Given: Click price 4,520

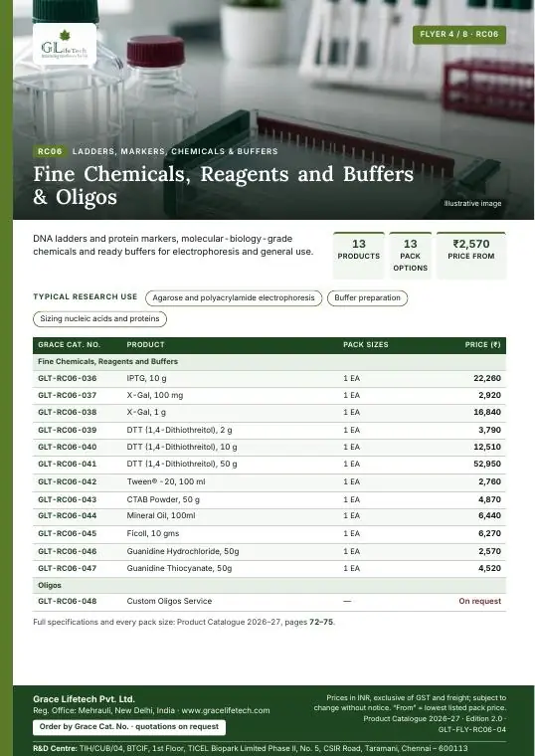Looking at the screenshot, I should [x=489, y=568].
